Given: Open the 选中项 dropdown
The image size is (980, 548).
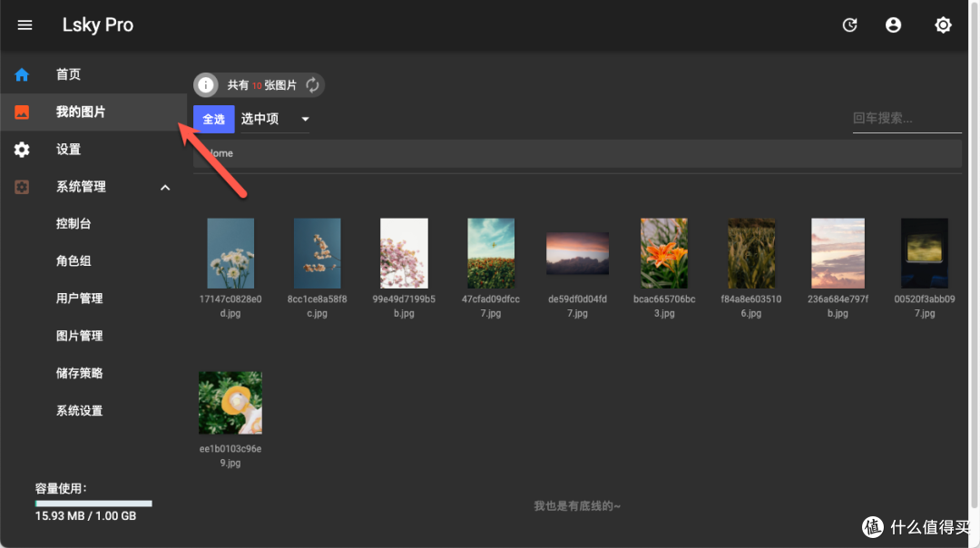Looking at the screenshot, I should 275,119.
